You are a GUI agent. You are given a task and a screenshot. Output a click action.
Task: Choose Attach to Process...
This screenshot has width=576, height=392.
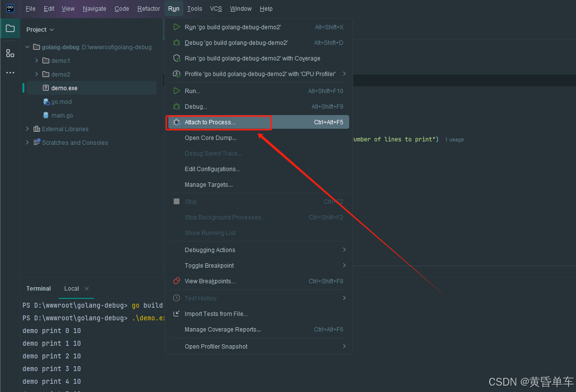tap(259, 122)
